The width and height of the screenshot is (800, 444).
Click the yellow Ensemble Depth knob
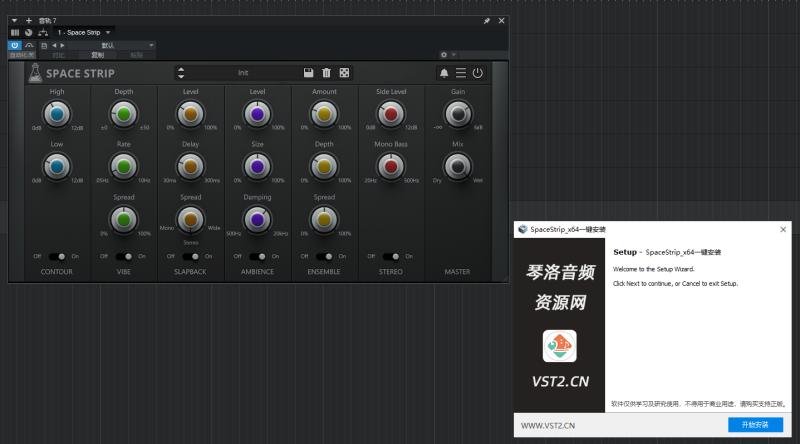(324, 167)
